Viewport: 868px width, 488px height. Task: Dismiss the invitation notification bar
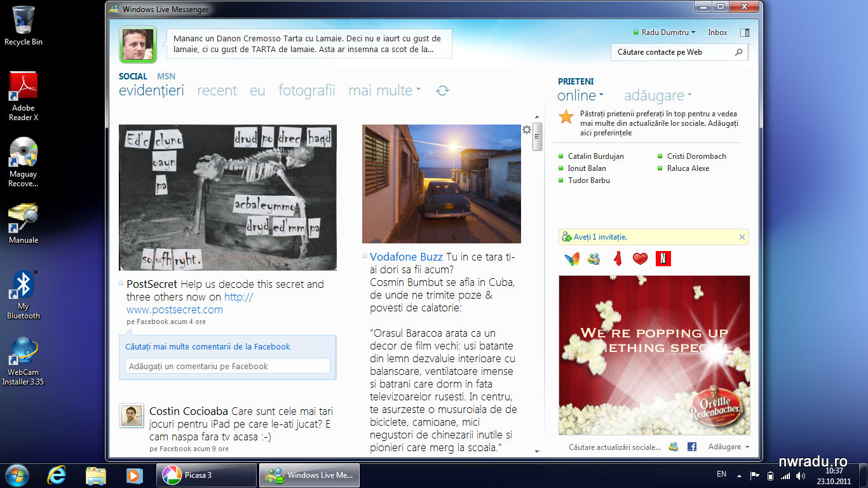742,237
